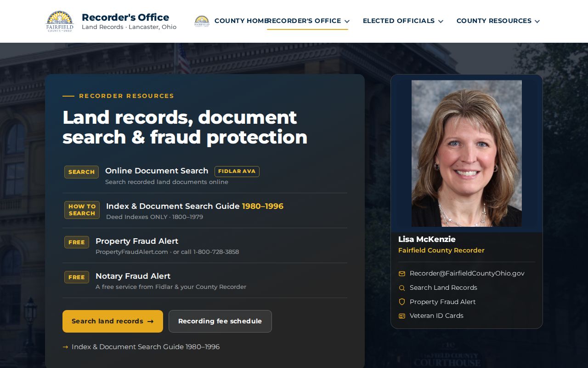The image size is (588, 368).
Task: Email Recorder@FairfieldCountyOhio.gov
Action: (467, 273)
